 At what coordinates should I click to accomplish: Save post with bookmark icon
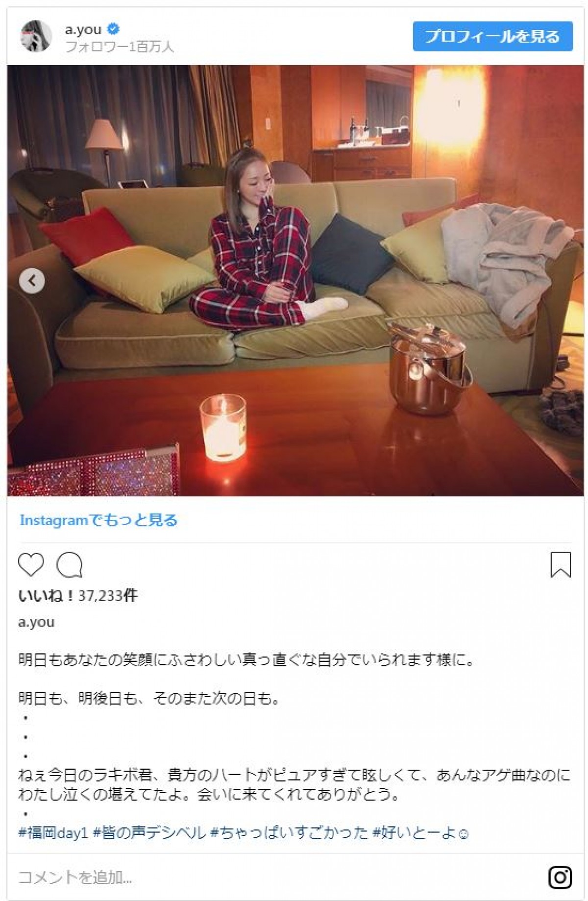click(561, 565)
